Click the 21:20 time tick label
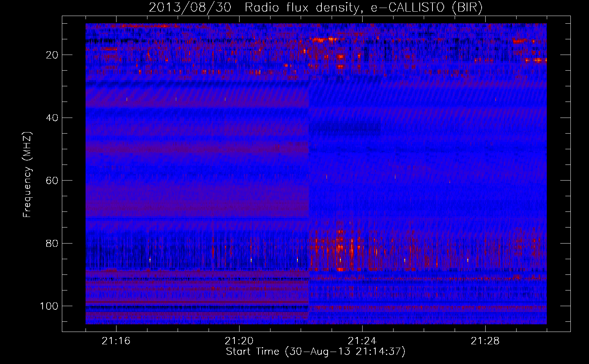Viewport: 589px width, 364px height. pyautogui.click(x=239, y=341)
